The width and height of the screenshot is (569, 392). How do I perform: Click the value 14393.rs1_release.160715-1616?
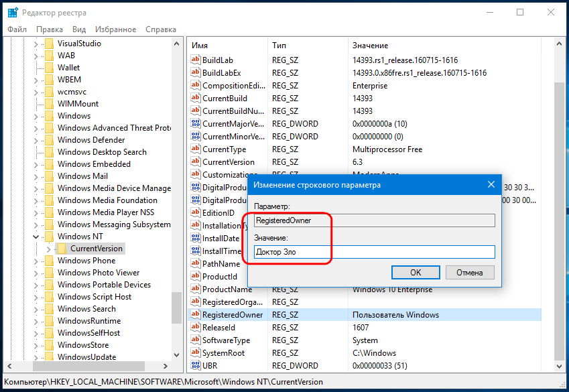[x=405, y=60]
